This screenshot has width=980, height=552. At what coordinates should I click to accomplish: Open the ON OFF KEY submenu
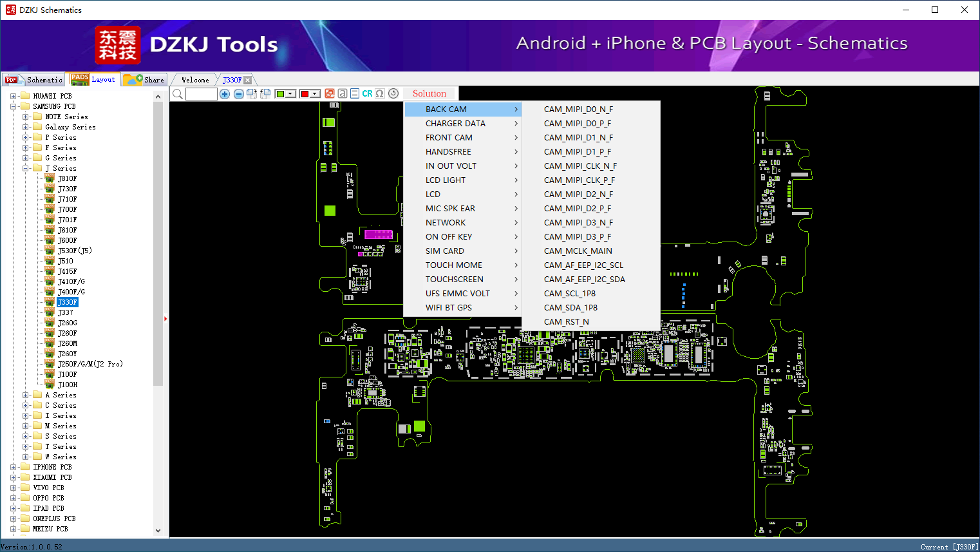click(462, 237)
